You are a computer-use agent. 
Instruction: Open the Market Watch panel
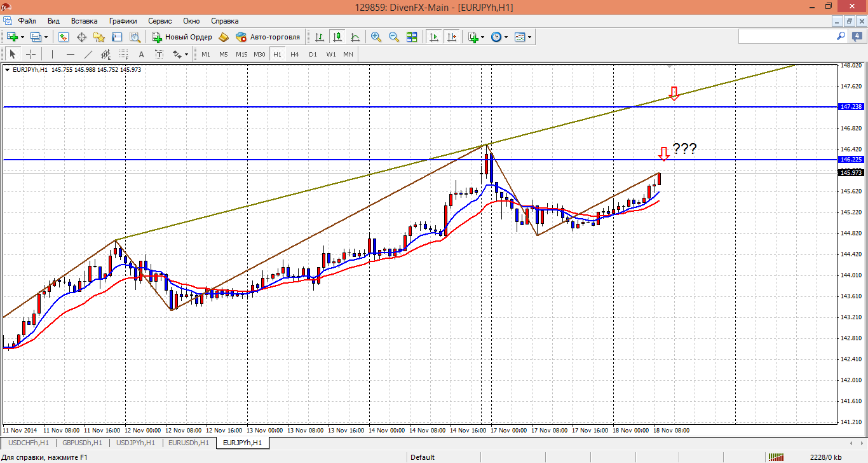coord(64,37)
